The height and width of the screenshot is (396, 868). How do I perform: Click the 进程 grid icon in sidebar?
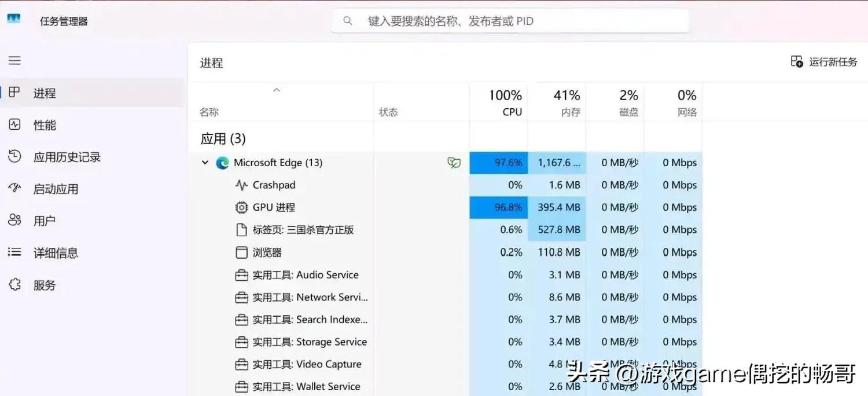pyautogui.click(x=14, y=93)
